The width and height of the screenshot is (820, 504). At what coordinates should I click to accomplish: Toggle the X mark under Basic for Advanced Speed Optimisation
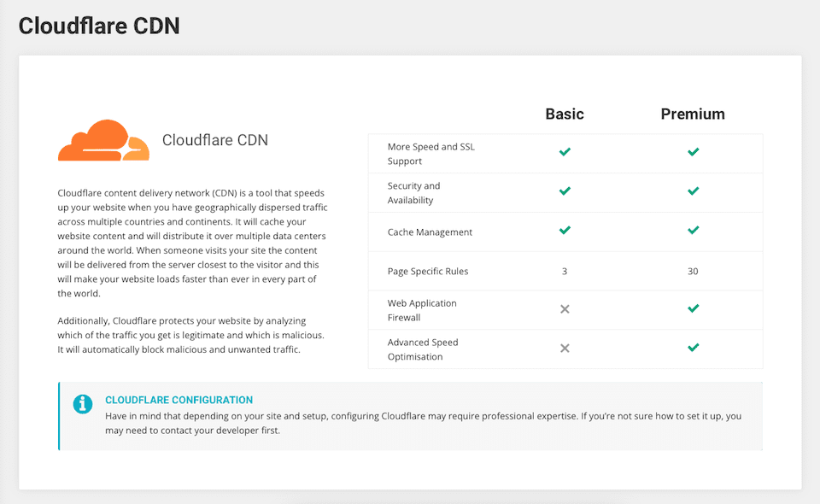[x=565, y=347]
